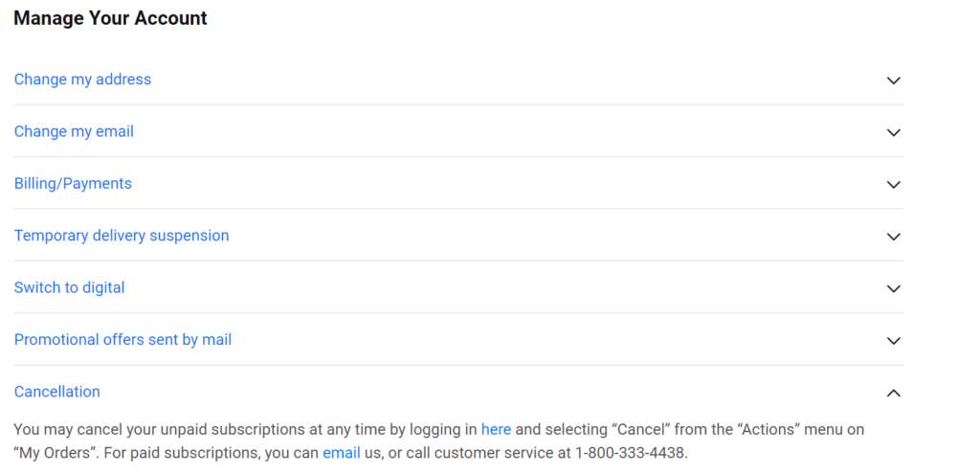The height and width of the screenshot is (475, 980).
Task: Select the Billing/Payments heading text
Action: [x=73, y=183]
